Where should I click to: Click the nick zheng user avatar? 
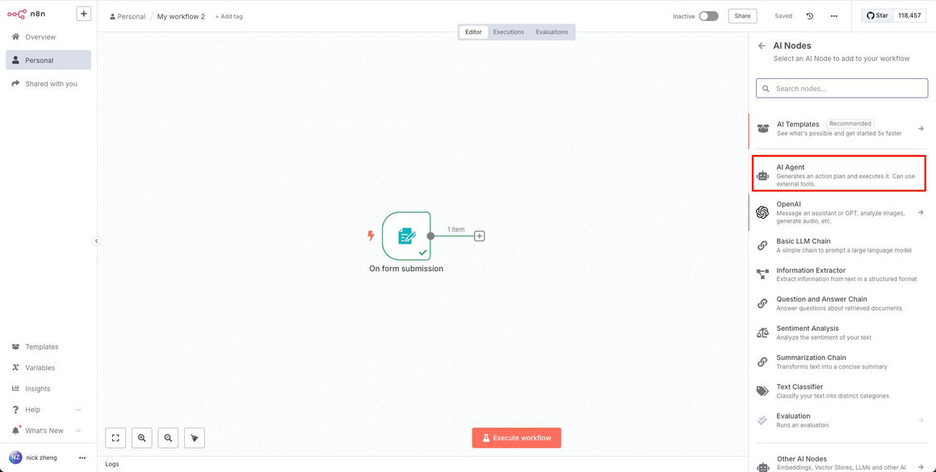15,458
